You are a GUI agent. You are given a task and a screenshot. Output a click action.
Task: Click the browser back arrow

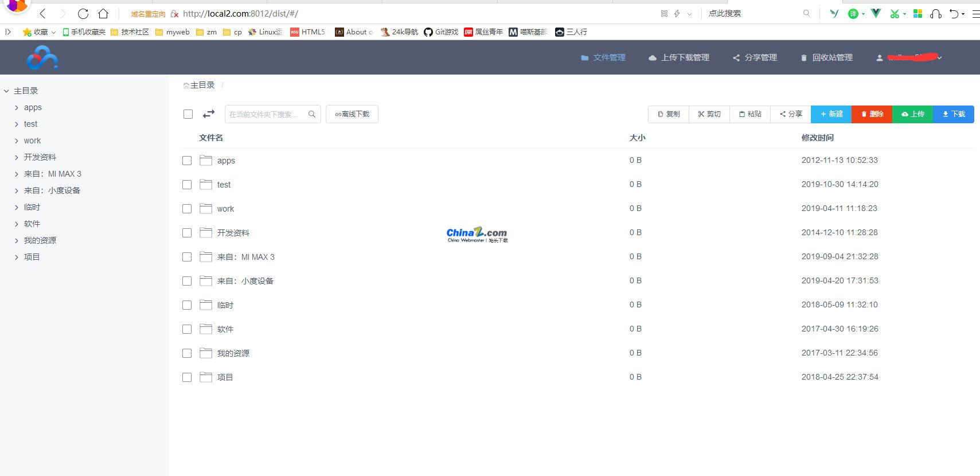[43, 13]
